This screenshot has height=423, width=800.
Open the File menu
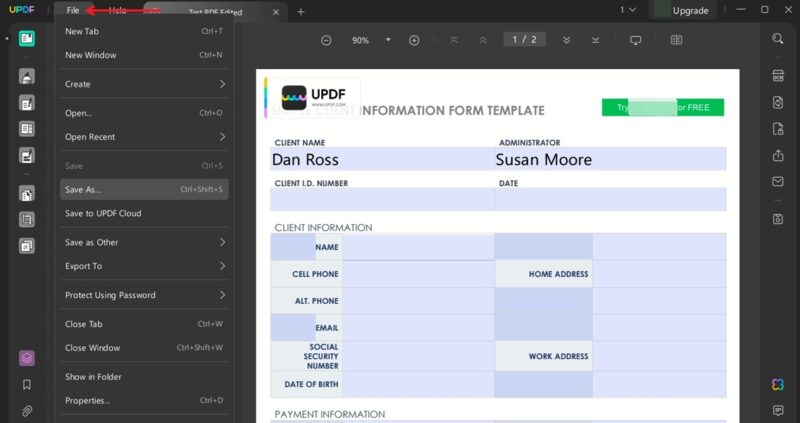pyautogui.click(x=72, y=10)
